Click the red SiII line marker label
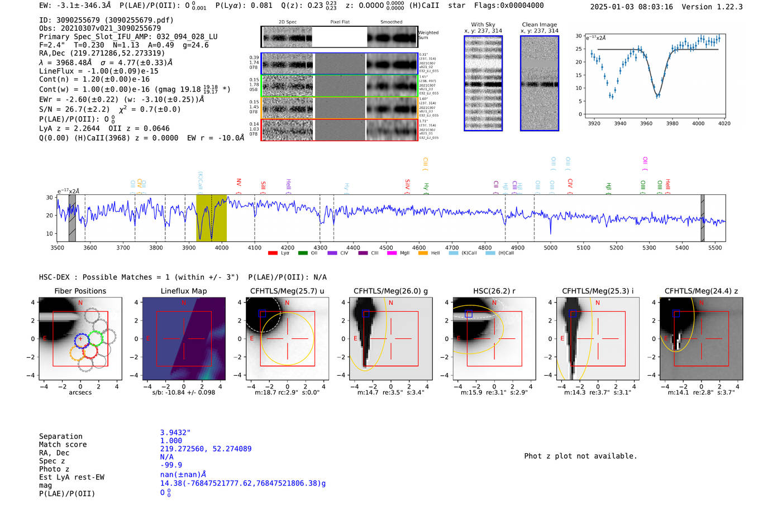This screenshot has width=782, height=532. (x=263, y=188)
